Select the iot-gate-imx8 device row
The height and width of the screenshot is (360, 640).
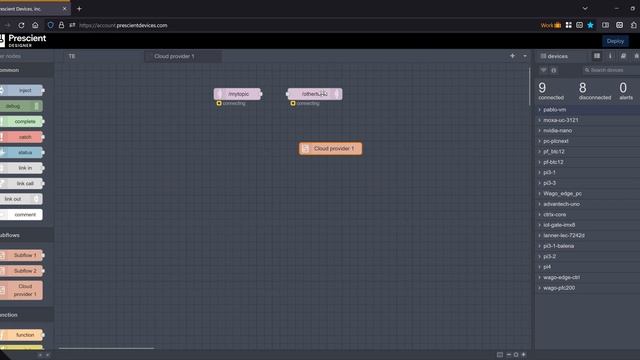pos(588,225)
